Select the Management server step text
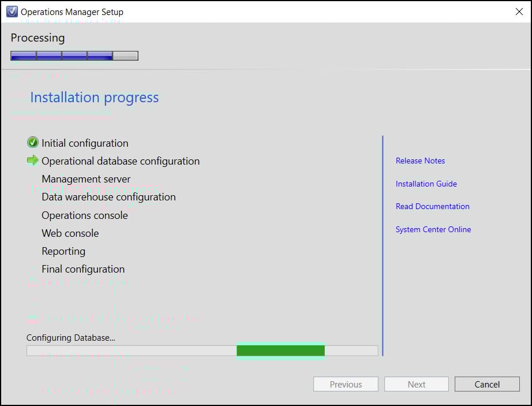Viewport: 532px width, 406px height. click(x=86, y=179)
